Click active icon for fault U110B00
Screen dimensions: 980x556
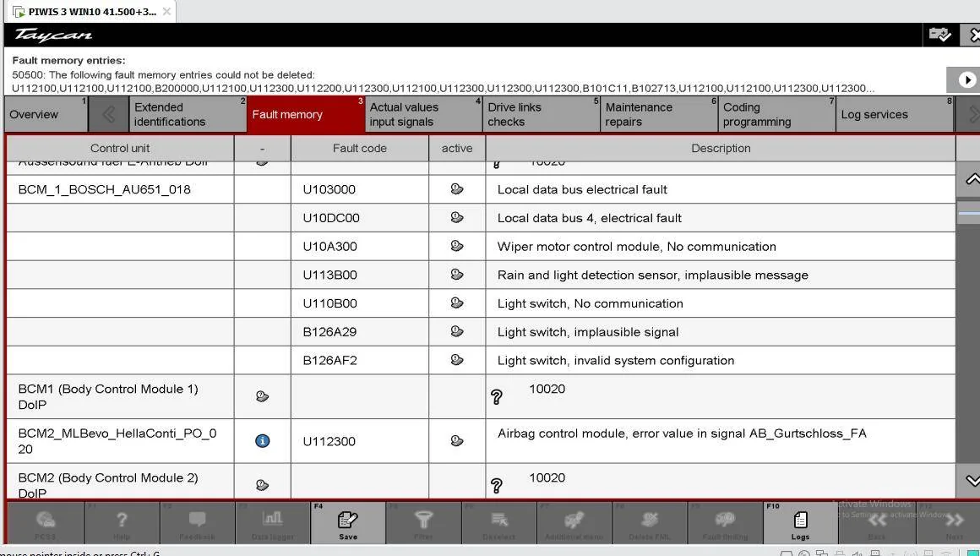click(x=457, y=303)
